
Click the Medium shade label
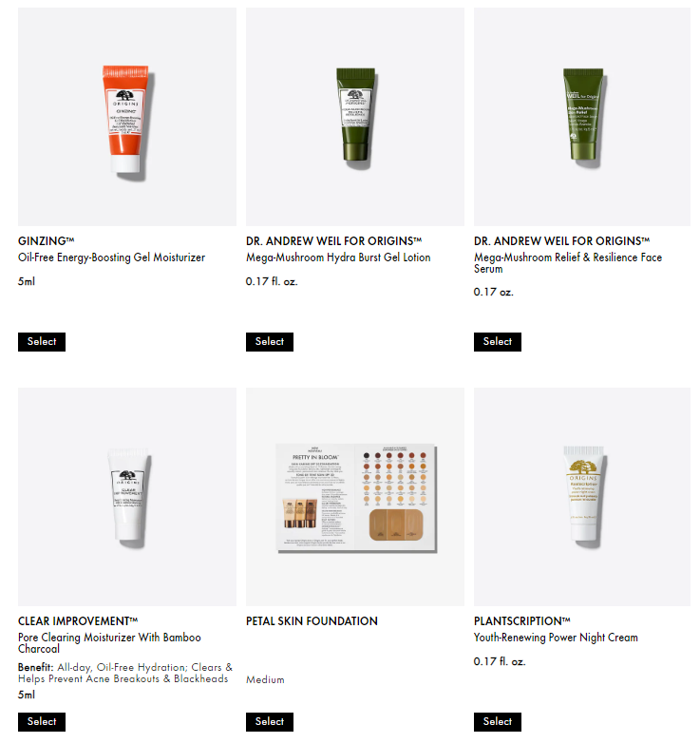[265, 679]
